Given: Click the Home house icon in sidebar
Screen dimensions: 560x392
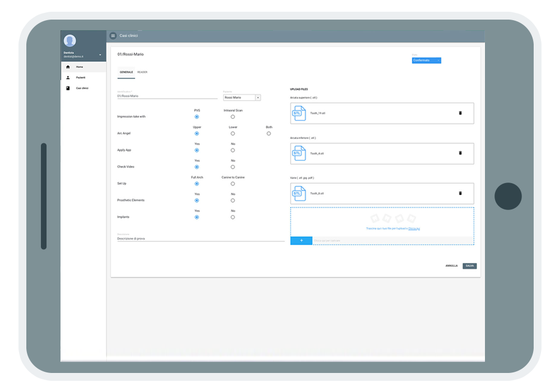Looking at the screenshot, I should click(68, 67).
